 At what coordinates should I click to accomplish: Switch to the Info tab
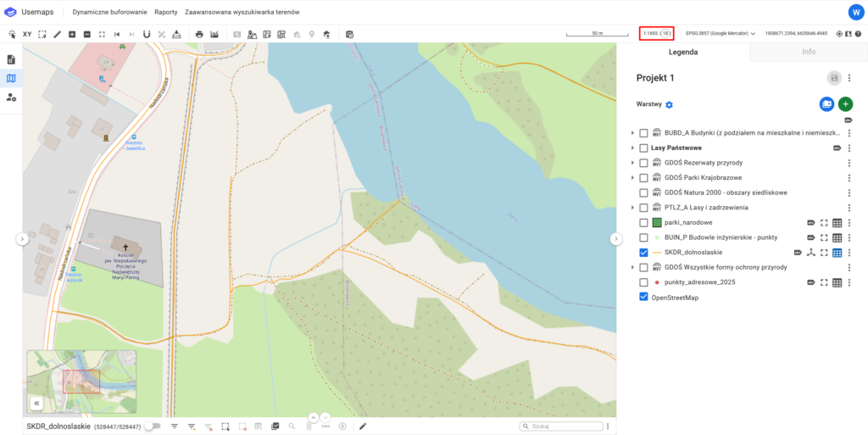pos(808,52)
